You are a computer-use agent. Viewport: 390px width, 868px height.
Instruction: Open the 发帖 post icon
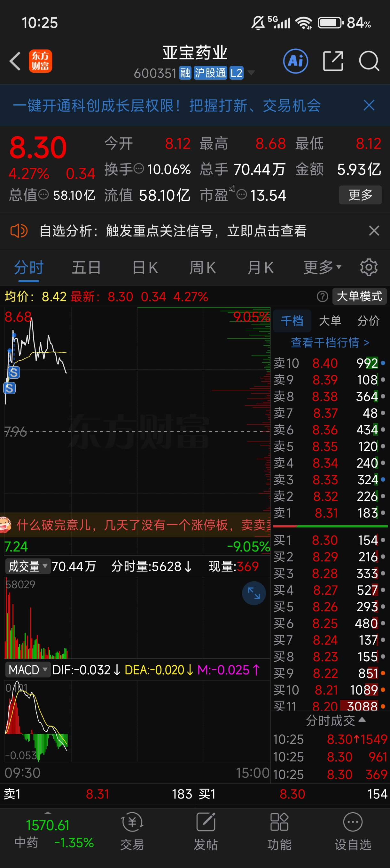pyautogui.click(x=206, y=831)
